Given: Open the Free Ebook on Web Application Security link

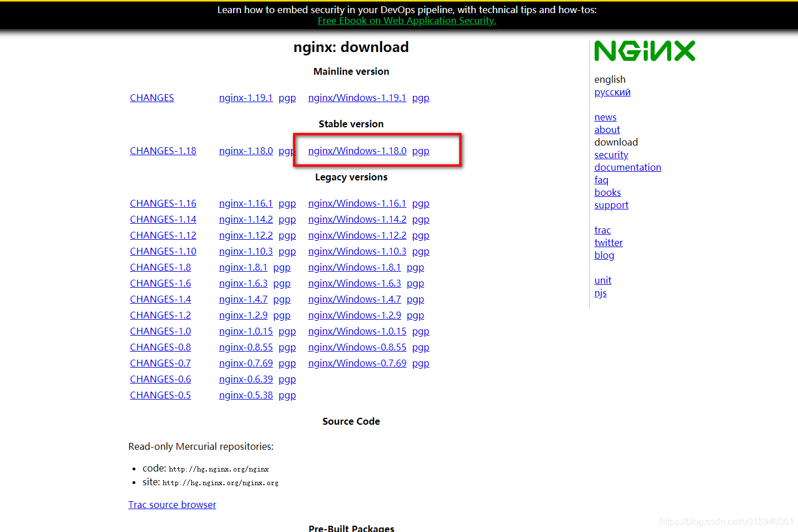Looking at the screenshot, I should (x=407, y=21).
